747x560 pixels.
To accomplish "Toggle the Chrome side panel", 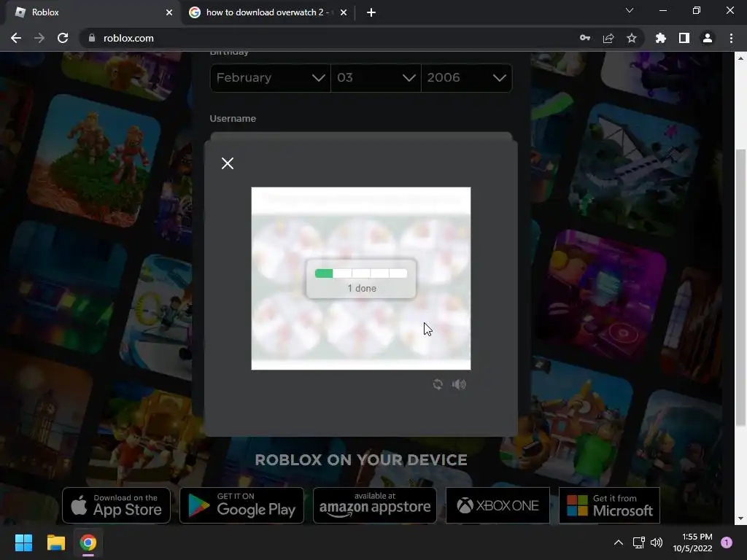I will click(684, 38).
